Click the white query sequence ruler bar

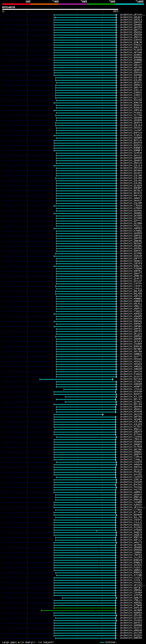[x=60, y=10]
